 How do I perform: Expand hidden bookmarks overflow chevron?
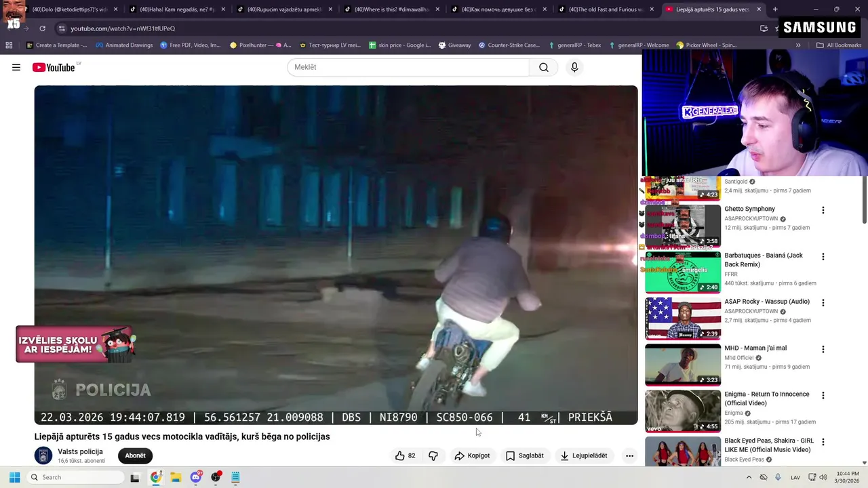[798, 45]
